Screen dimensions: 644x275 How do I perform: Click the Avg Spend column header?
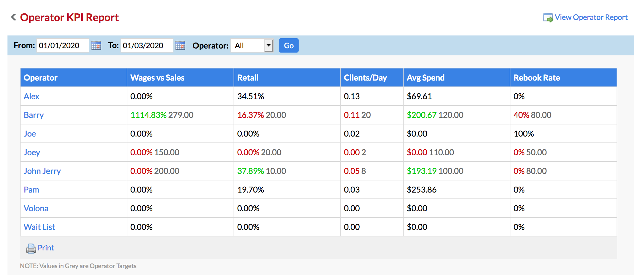click(x=457, y=77)
